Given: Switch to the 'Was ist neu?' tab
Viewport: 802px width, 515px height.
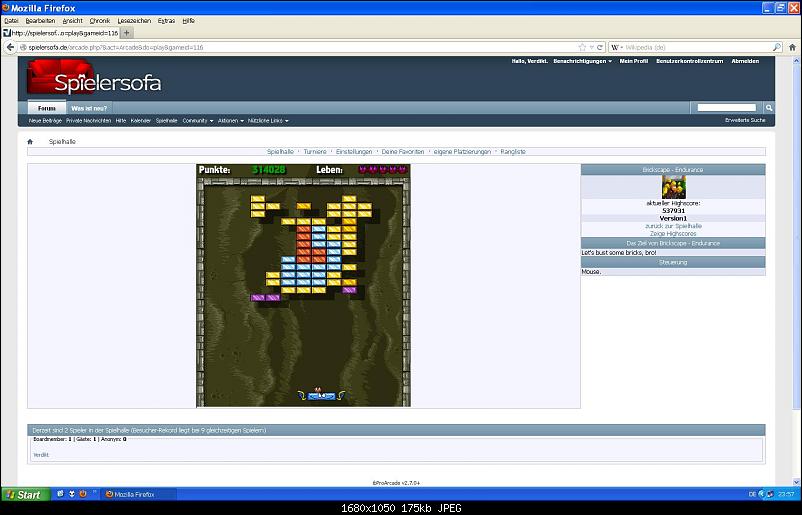Looking at the screenshot, I should [x=89, y=108].
